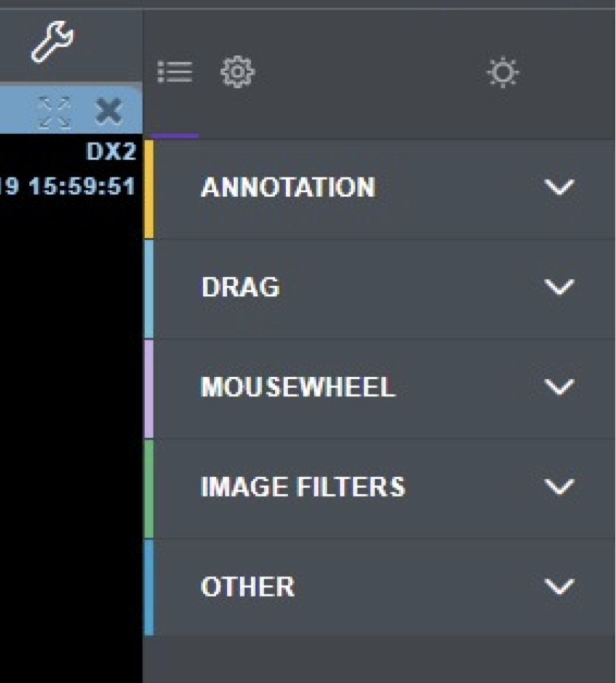
Task: Open the list view tab icon
Action: (175, 72)
